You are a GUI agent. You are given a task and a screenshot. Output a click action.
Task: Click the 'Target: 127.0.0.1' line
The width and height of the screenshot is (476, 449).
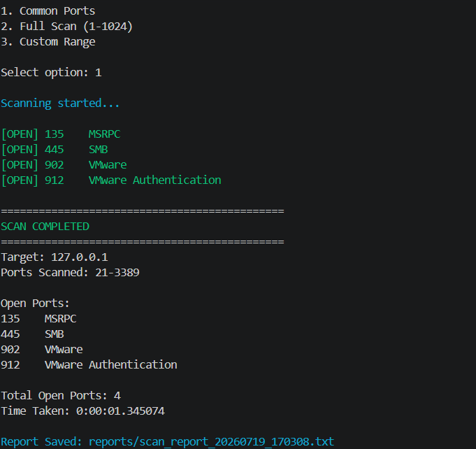pyautogui.click(x=55, y=257)
